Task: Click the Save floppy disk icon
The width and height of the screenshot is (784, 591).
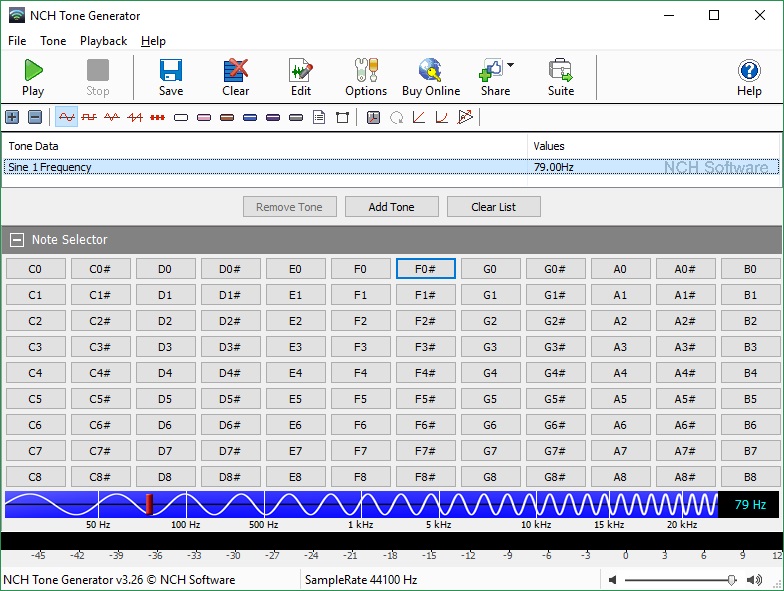Action: [171, 77]
